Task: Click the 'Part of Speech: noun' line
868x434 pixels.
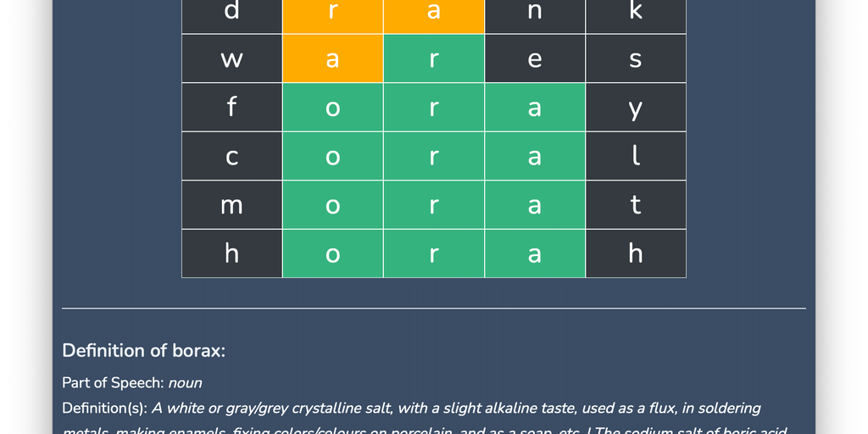Action: pos(131,383)
